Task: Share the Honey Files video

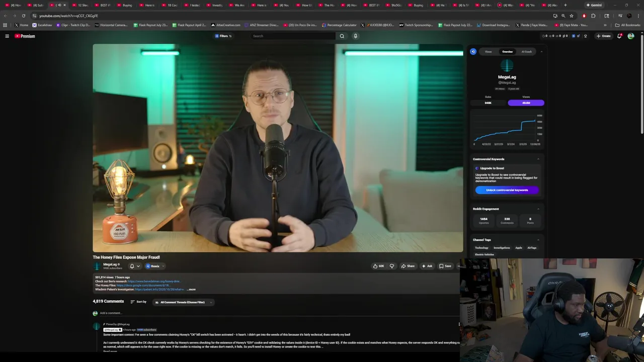Action: pyautogui.click(x=408, y=266)
